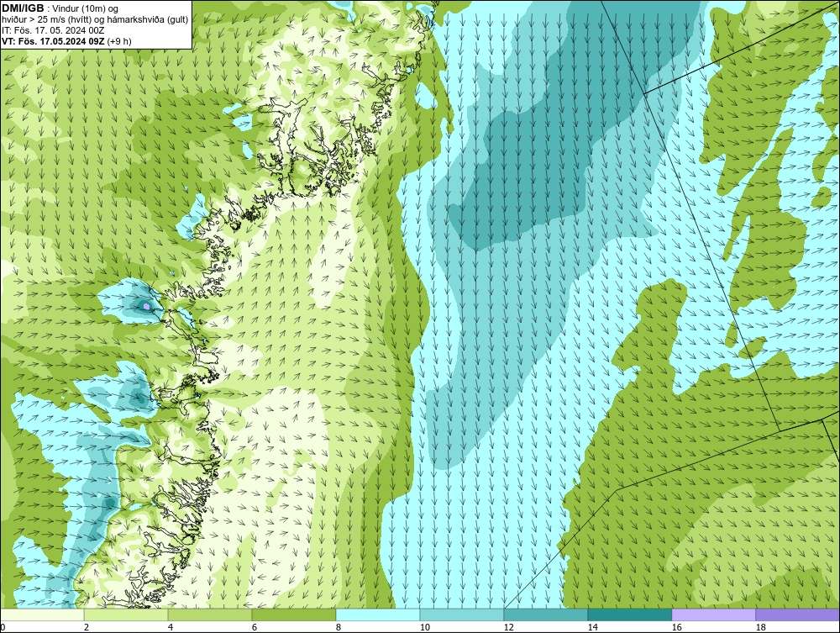Viewport: 840px width, 633px height.
Task: Click the 6–8 m/s dark green legend swatch
Action: pyautogui.click(x=294, y=615)
